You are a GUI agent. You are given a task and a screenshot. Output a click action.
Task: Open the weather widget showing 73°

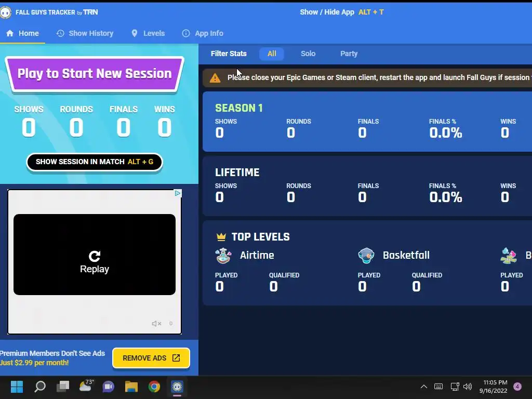86,386
